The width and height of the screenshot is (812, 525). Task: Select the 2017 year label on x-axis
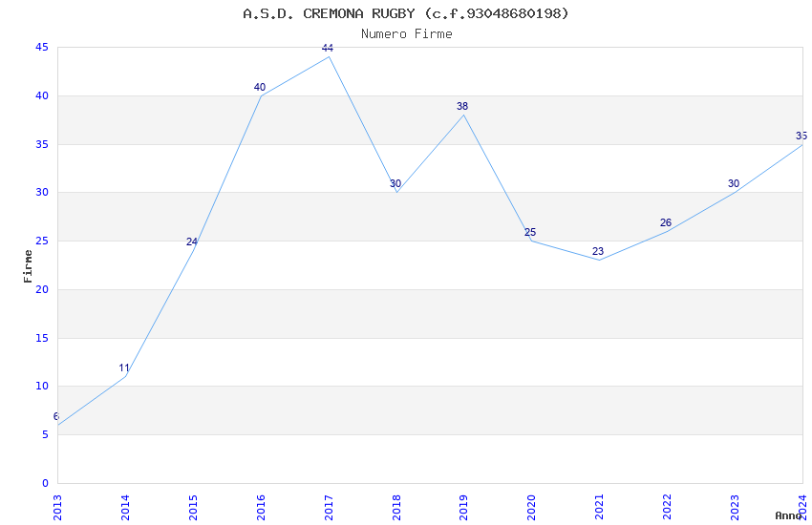tap(329, 508)
